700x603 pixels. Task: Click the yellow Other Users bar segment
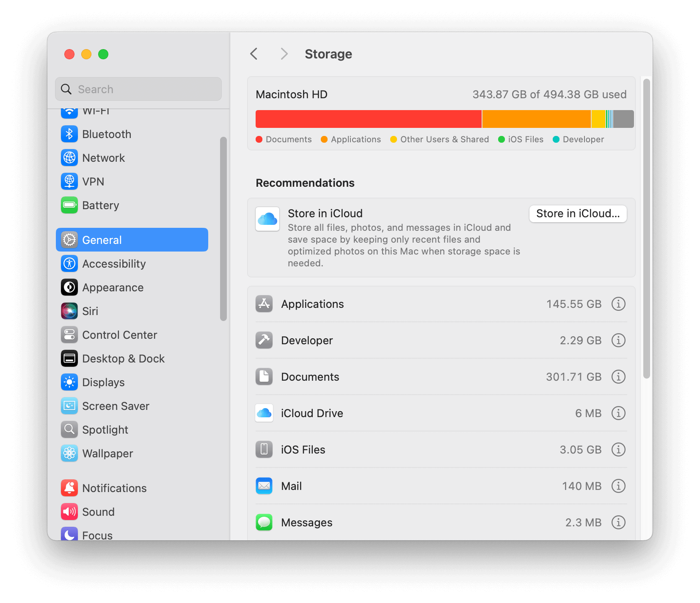(598, 119)
